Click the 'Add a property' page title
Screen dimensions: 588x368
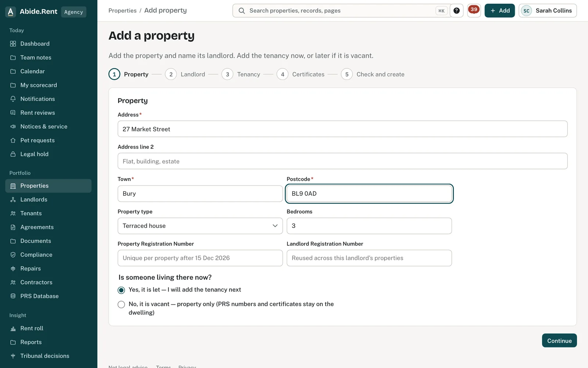pos(151,36)
